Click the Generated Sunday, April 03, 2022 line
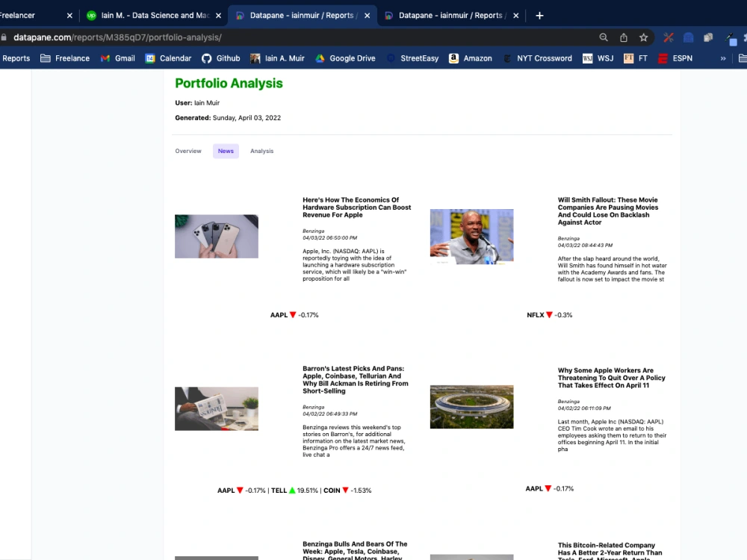 228,118
